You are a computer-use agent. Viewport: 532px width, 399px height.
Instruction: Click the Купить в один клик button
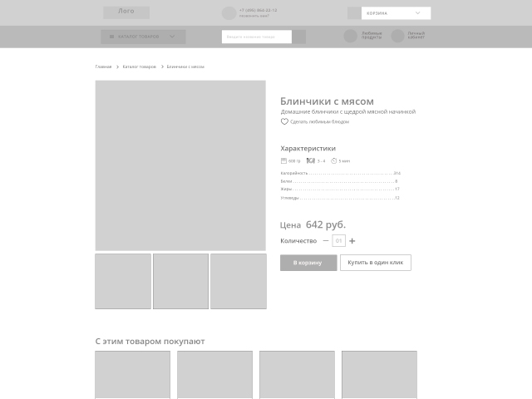click(376, 263)
